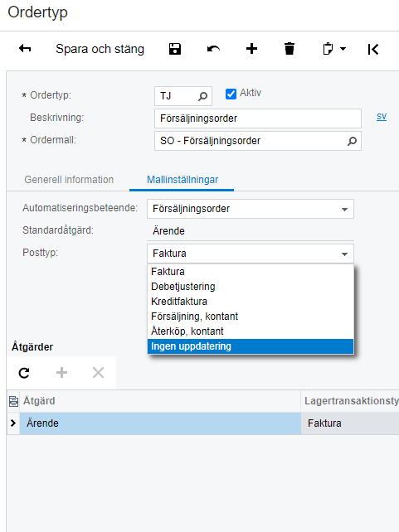Click Spara och stäng button
399x532 pixels.
tap(100, 49)
